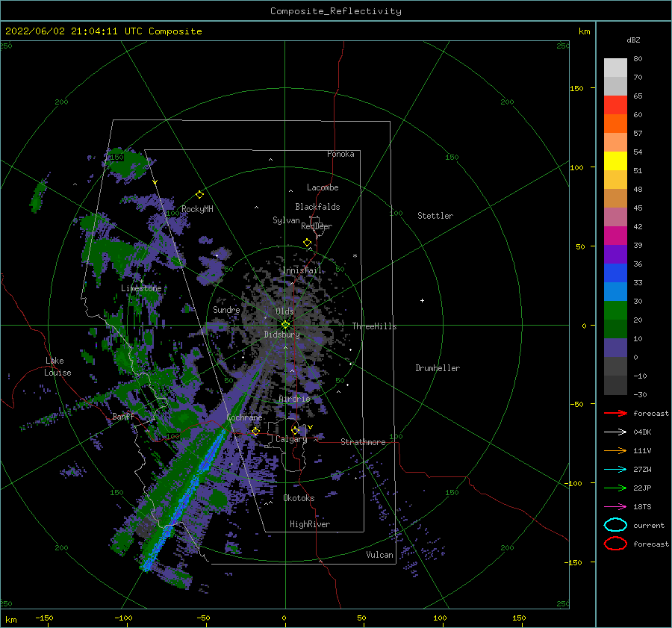Screen dimensions: 672x628
Task: Select the orange 111V arrow icon
Action: (615, 450)
